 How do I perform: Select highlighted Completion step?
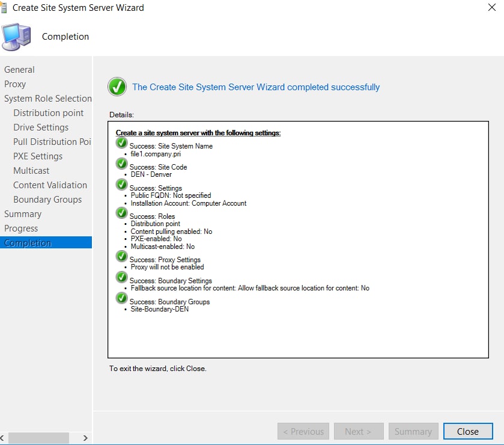coord(46,242)
